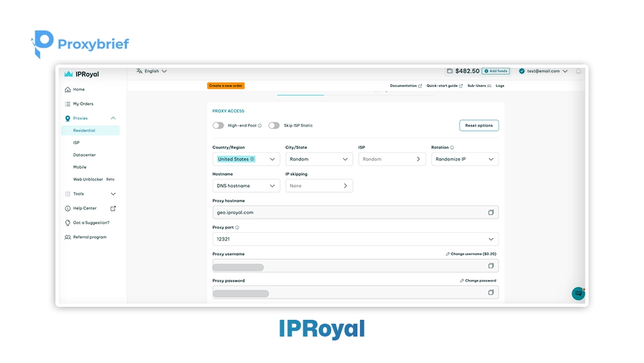
Task: Remove United States country tag
Action: point(252,159)
